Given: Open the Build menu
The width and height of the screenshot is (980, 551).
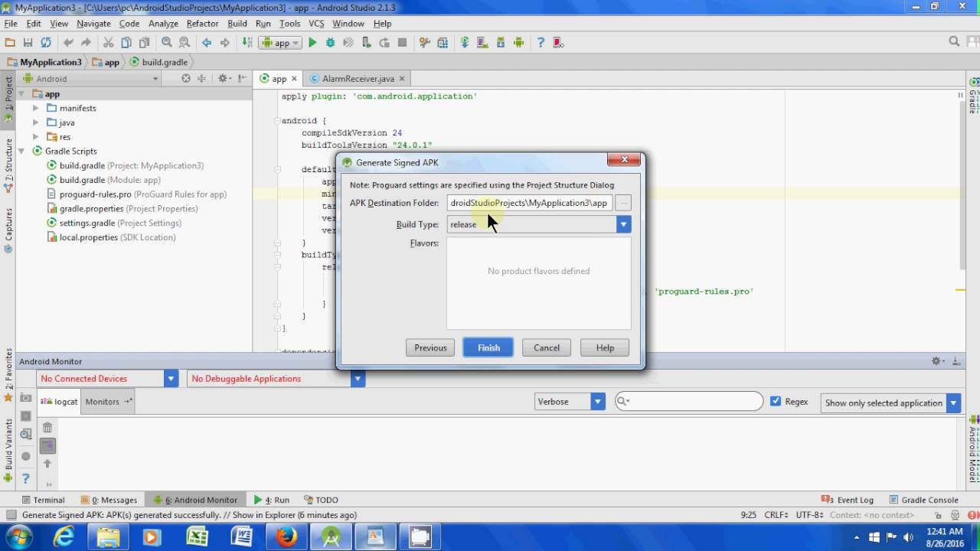Looking at the screenshot, I should coord(237,24).
